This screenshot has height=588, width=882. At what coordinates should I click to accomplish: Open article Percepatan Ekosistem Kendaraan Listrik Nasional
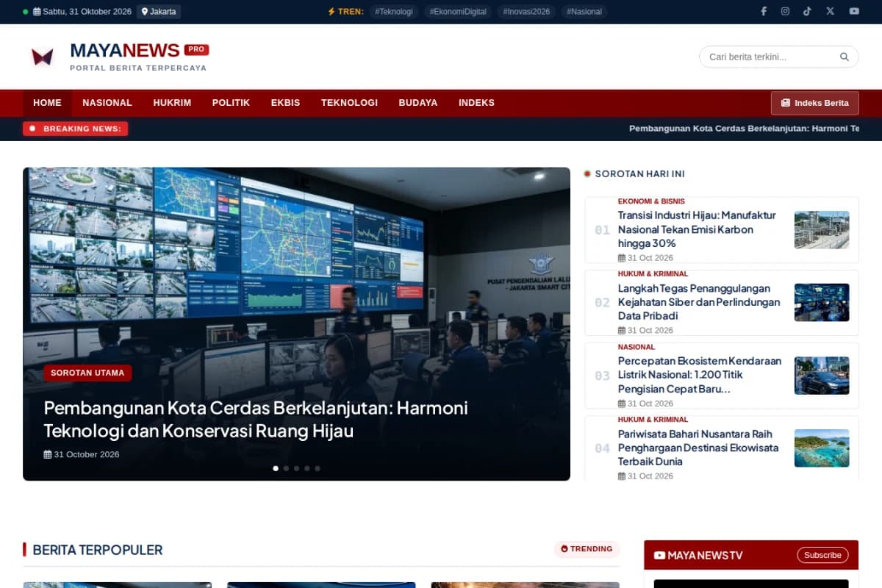point(700,375)
